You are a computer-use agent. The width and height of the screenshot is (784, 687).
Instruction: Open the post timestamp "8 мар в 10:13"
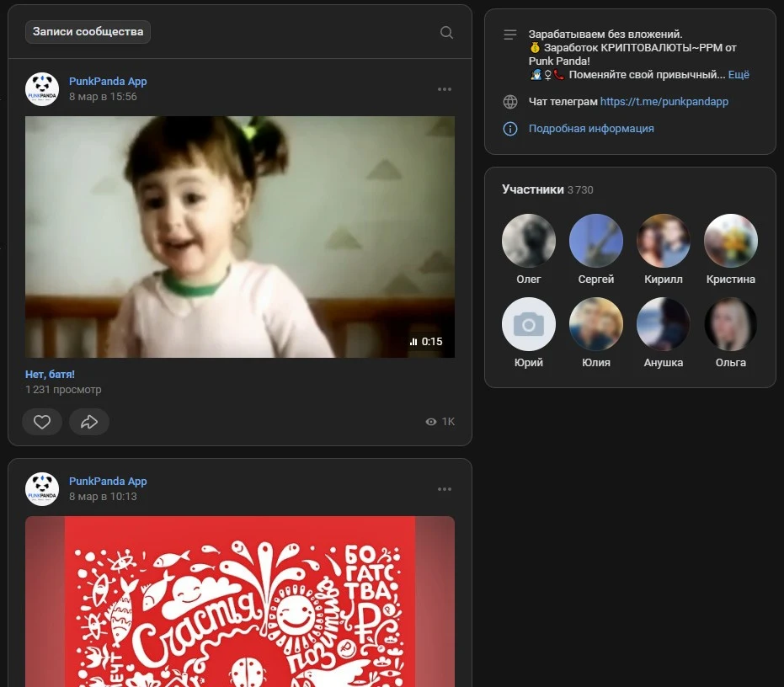pyautogui.click(x=103, y=497)
